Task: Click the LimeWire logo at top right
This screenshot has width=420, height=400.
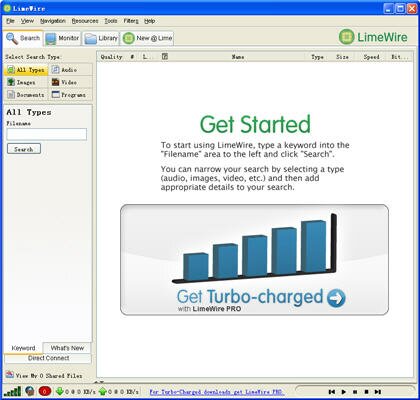Action: click(373, 37)
